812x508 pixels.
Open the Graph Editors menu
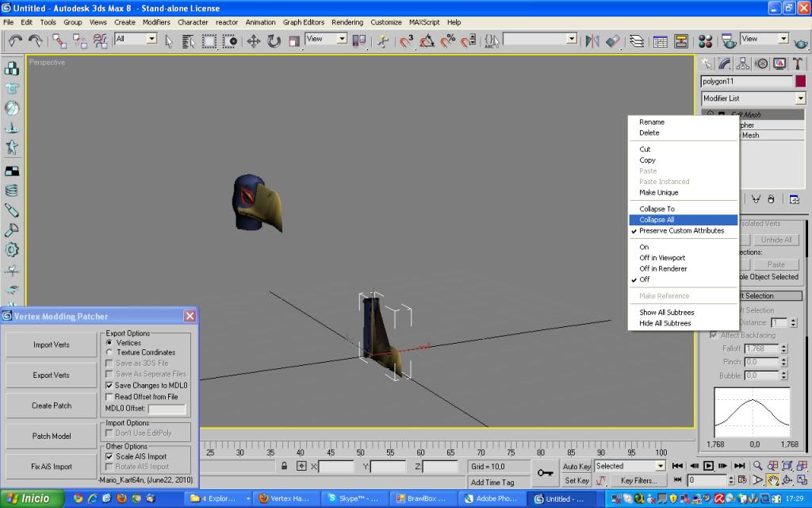(304, 22)
